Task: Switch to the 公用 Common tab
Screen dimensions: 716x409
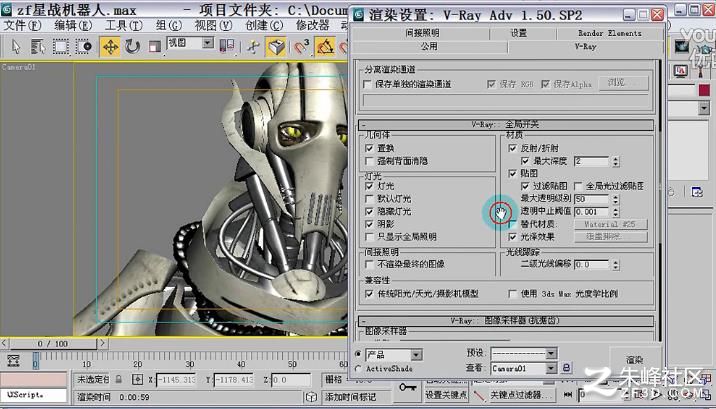Action: 430,47
